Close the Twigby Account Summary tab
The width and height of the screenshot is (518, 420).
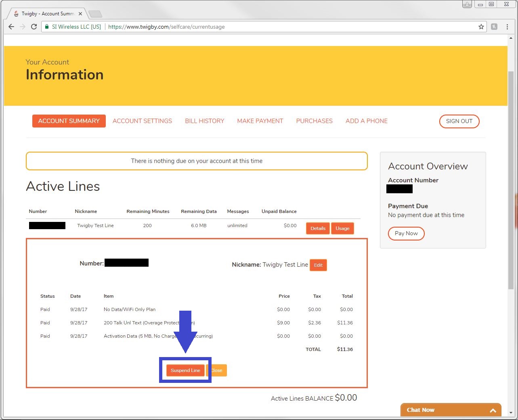click(80, 14)
